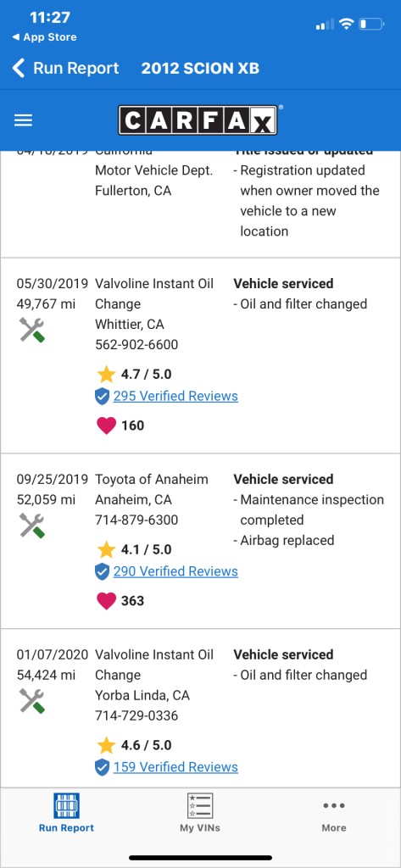Tap phone number 714-879-6300
The height and width of the screenshot is (868, 401).
tap(136, 520)
